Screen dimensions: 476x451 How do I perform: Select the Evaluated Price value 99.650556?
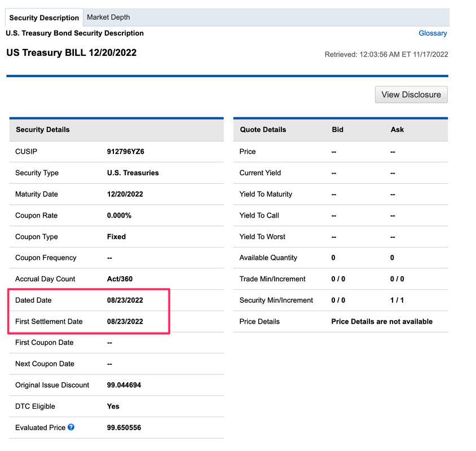pos(124,427)
